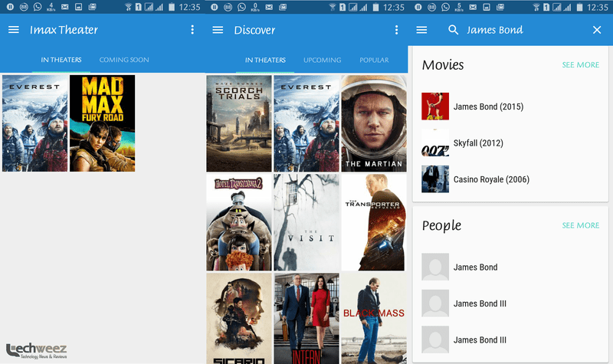This screenshot has height=364, width=613.
Task: Open The Transporter Refueled poster
Action: click(374, 222)
